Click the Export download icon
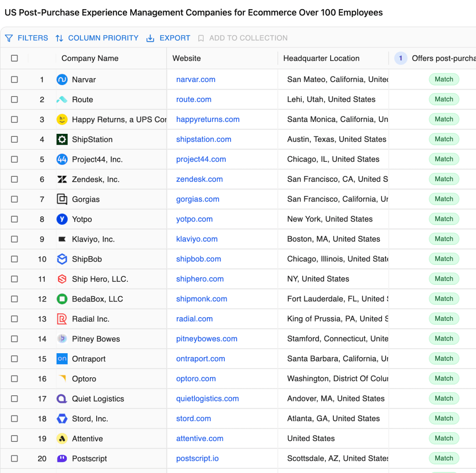The image size is (476, 473). [150, 38]
